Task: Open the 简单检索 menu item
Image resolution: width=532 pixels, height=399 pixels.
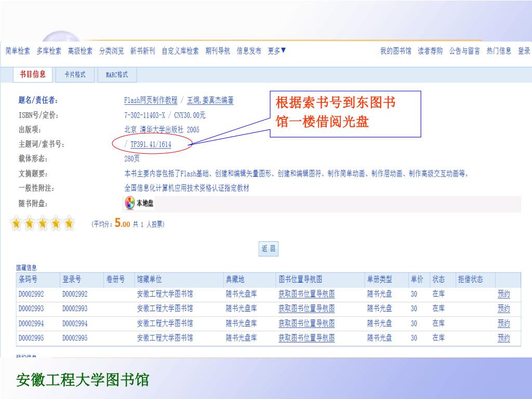Action: (18, 51)
